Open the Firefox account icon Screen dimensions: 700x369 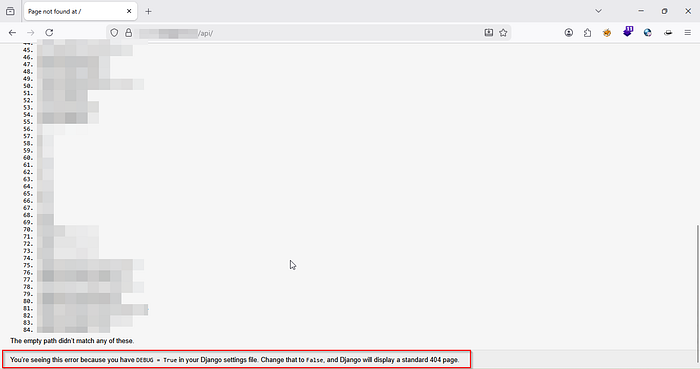569,33
